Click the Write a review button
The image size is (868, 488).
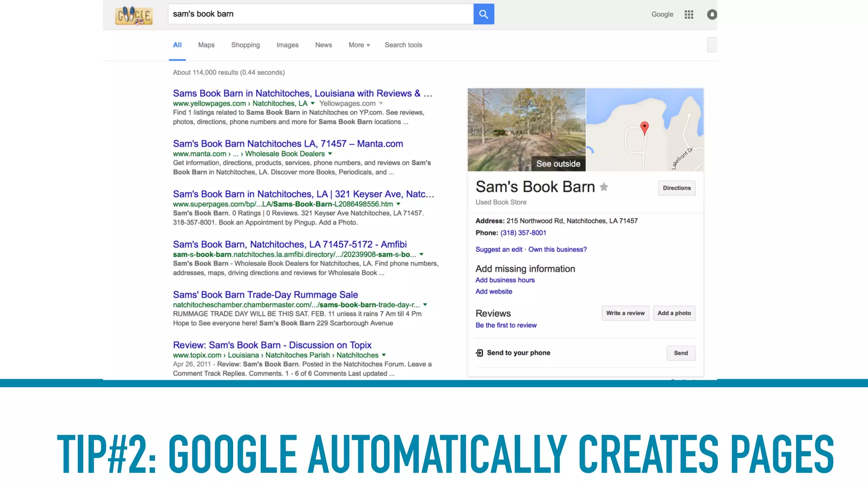625,313
